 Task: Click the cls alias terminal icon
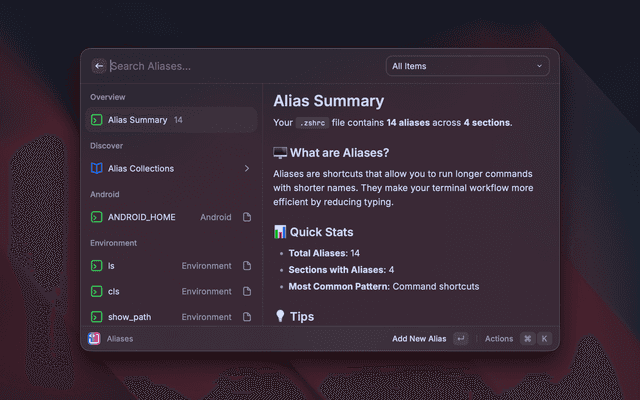point(96,291)
